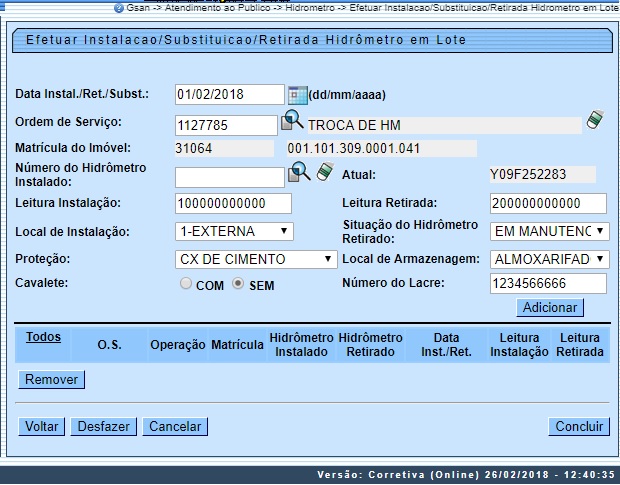Click the Voltar button
Screen dimensions: 620x485
coord(42,427)
